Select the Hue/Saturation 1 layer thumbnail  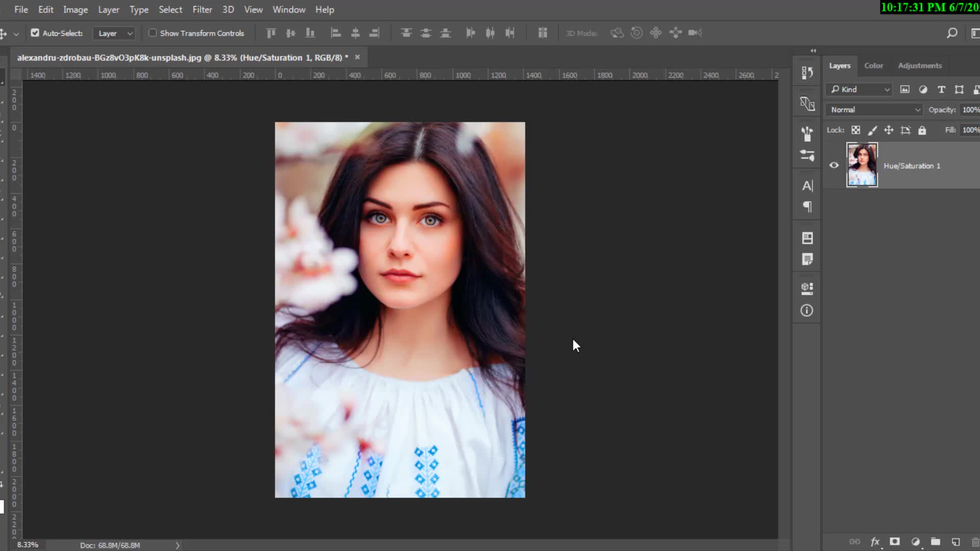tap(862, 165)
